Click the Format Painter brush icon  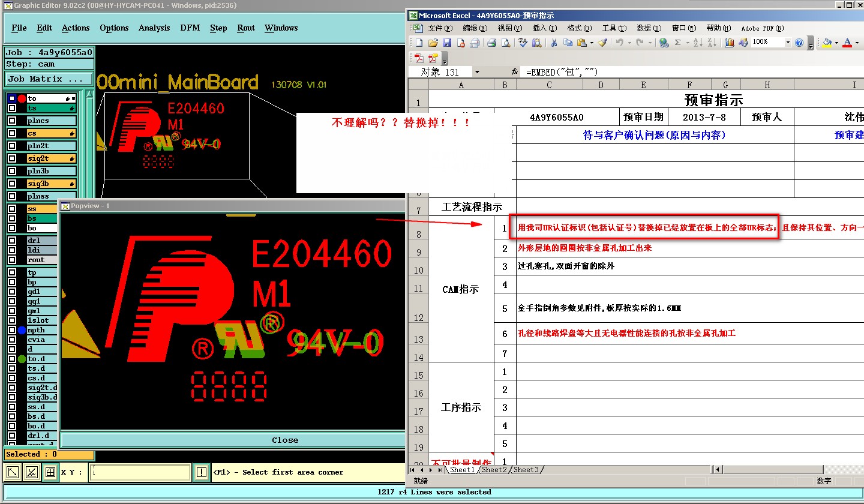(x=602, y=43)
